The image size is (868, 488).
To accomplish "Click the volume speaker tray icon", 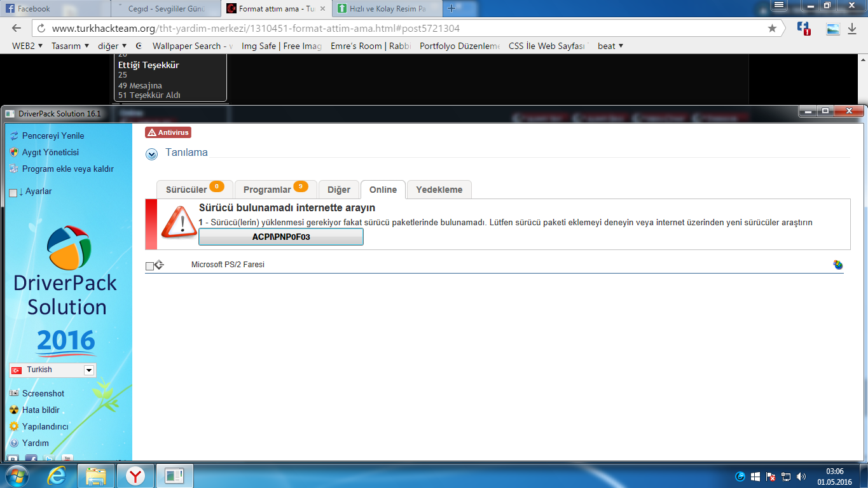I will click(x=802, y=477).
